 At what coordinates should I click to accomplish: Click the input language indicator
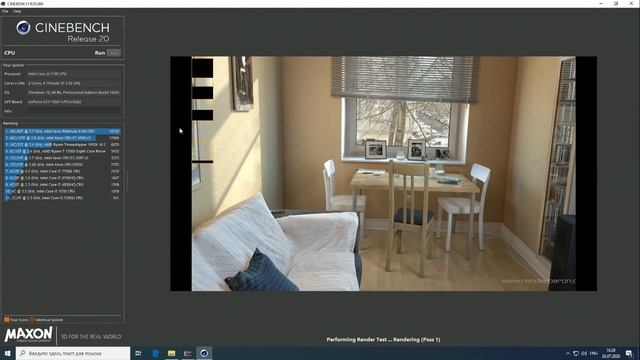point(594,353)
